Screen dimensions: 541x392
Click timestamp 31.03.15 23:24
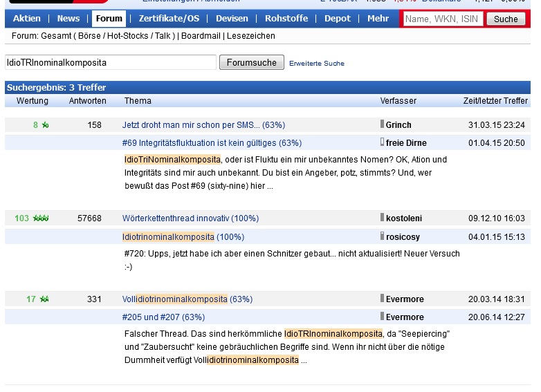[497, 125]
